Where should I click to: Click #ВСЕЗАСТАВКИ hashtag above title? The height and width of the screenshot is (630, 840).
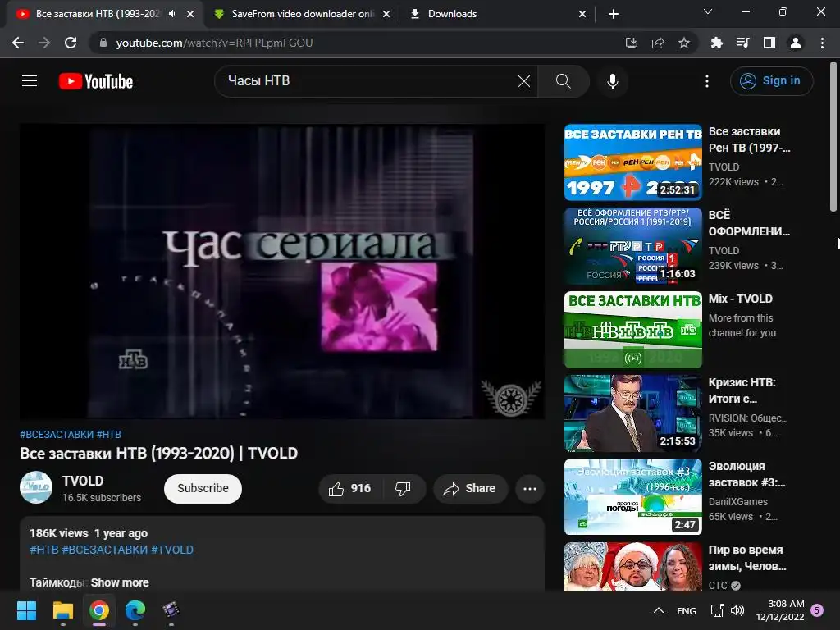tap(57, 435)
